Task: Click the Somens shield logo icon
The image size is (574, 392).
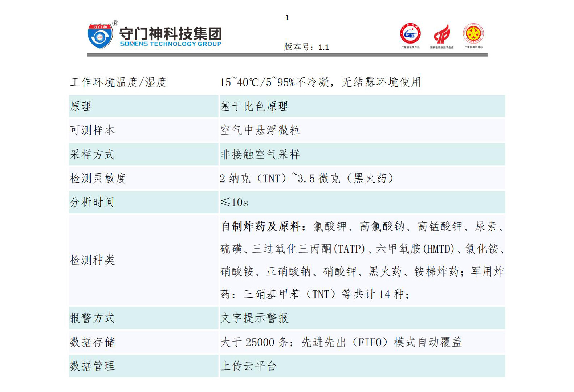Action: click(x=100, y=36)
